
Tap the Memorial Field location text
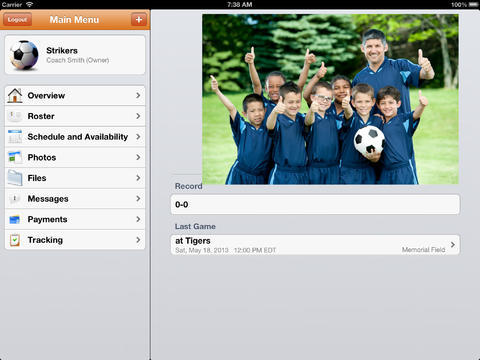423,250
